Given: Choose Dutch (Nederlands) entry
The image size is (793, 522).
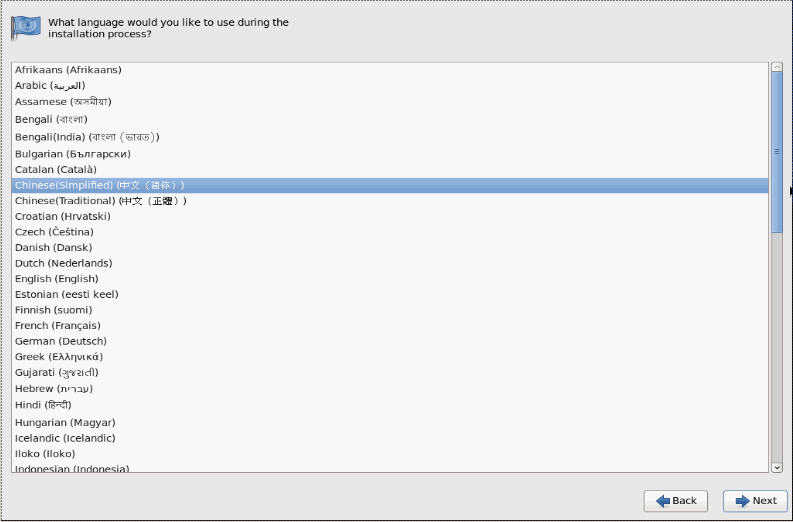Looking at the screenshot, I should [64, 263].
